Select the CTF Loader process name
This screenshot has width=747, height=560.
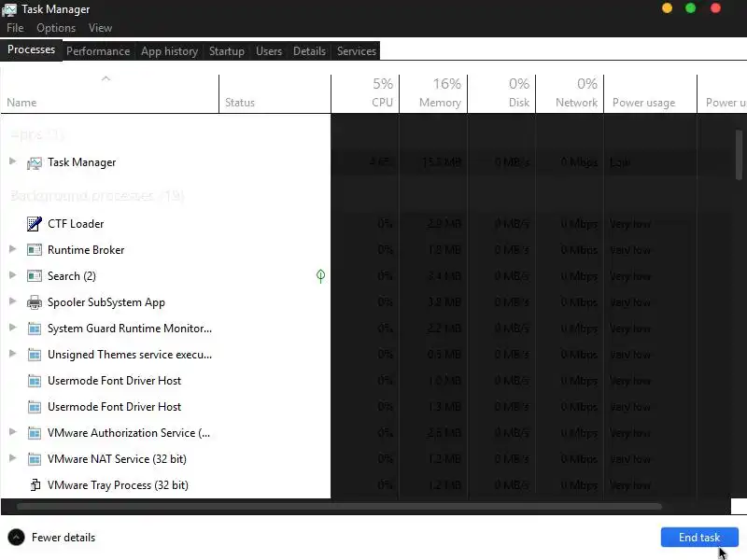[76, 224]
